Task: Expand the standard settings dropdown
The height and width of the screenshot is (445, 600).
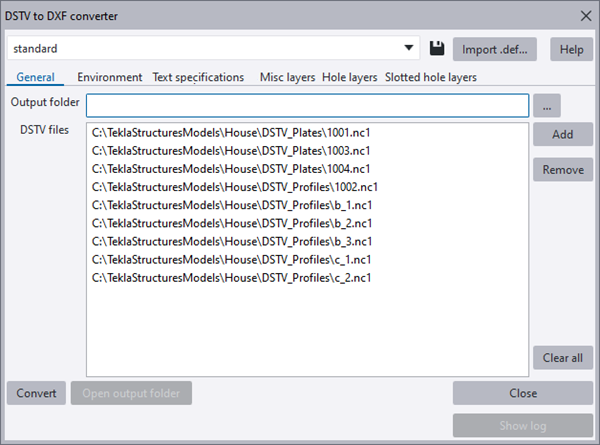Action: pyautogui.click(x=409, y=48)
